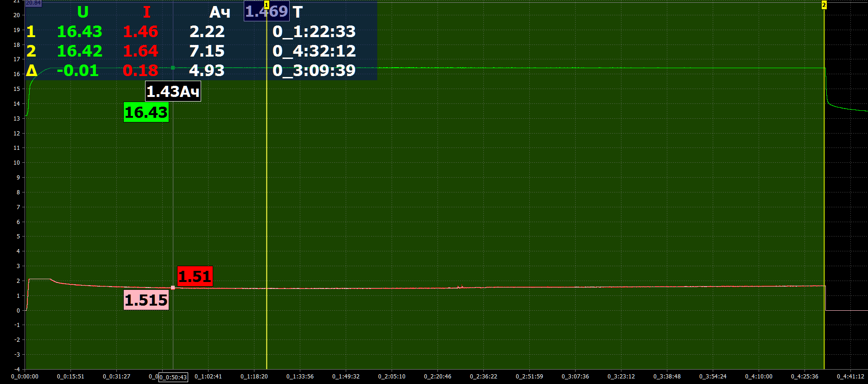This screenshot has width=868, height=384.
Task: Click the y-axis label 10
Action: [x=17, y=163]
